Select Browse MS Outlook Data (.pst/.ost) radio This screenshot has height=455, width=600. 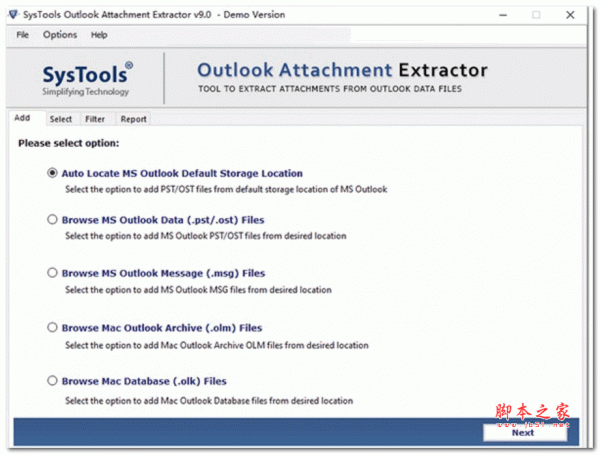point(52,219)
